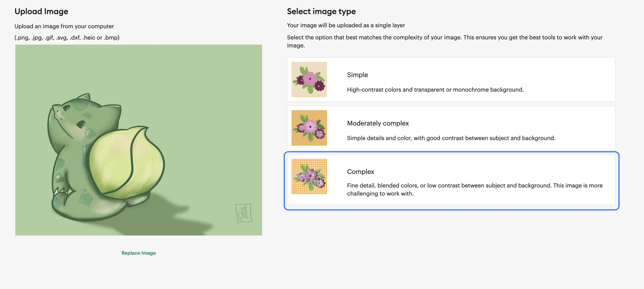Click the supported file formats text
The image size is (644, 289).
tap(67, 38)
